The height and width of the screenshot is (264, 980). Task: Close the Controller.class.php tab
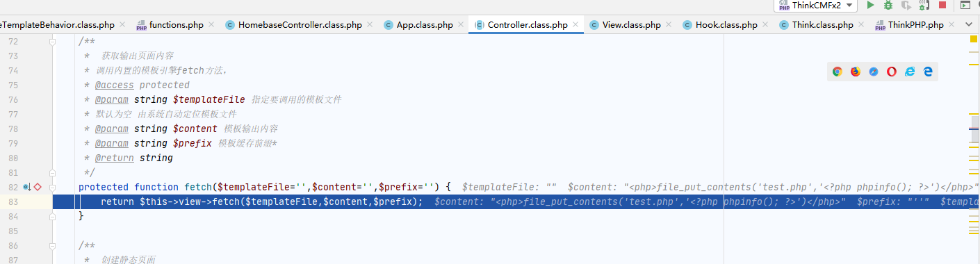pos(575,25)
